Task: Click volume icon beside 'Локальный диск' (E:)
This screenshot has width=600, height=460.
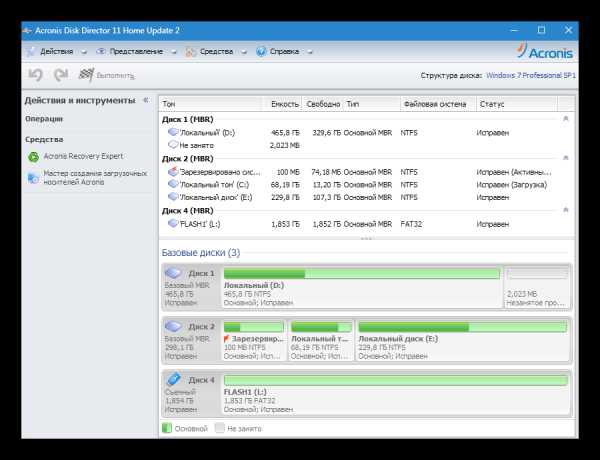Action: pyautogui.click(x=173, y=197)
